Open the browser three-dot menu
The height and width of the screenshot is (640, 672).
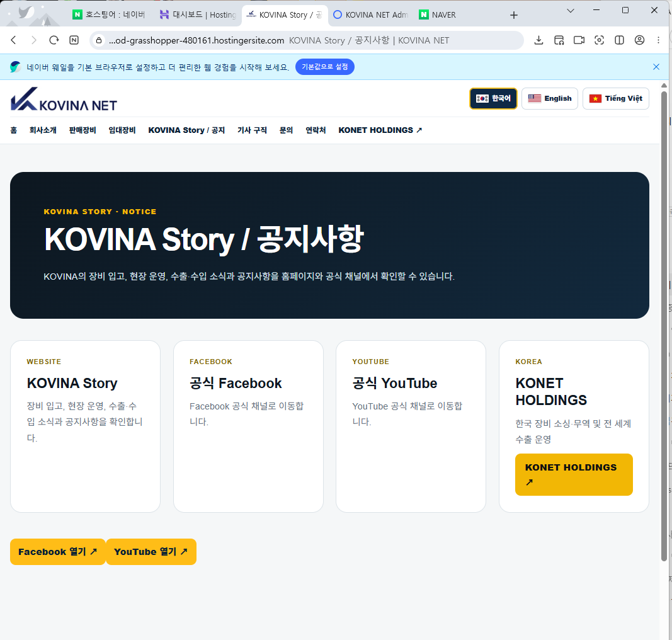point(658,40)
